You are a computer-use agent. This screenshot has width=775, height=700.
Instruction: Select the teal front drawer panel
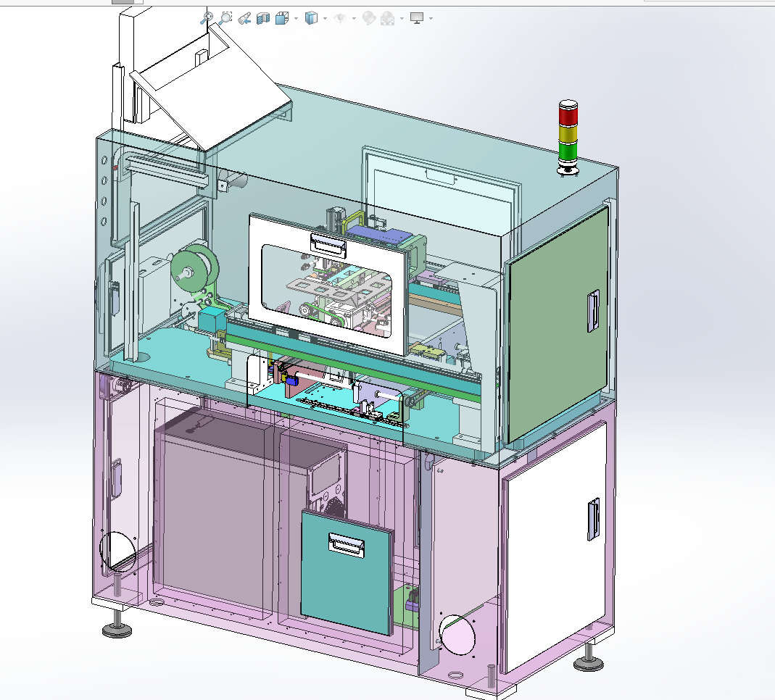click(347, 573)
